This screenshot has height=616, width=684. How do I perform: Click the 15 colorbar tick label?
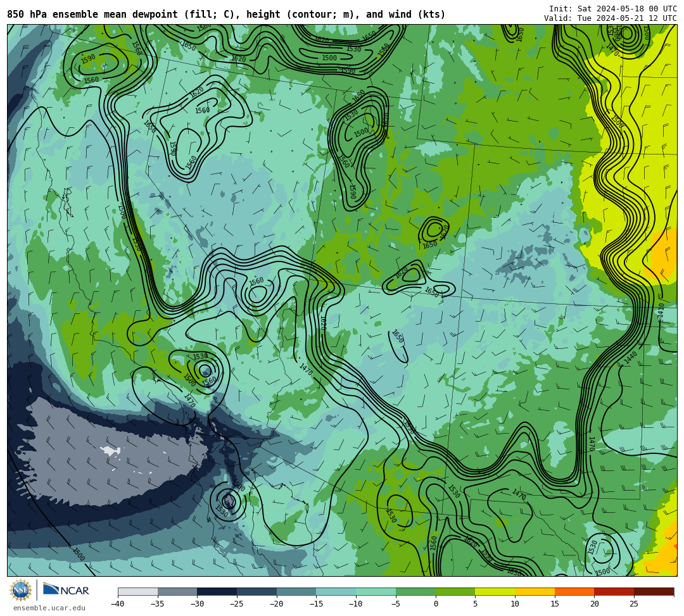tap(554, 604)
